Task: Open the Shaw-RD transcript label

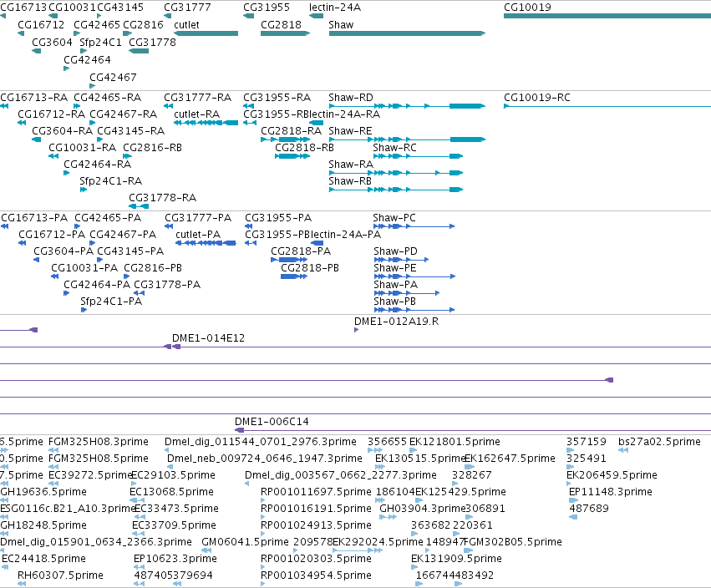Action: point(351,98)
